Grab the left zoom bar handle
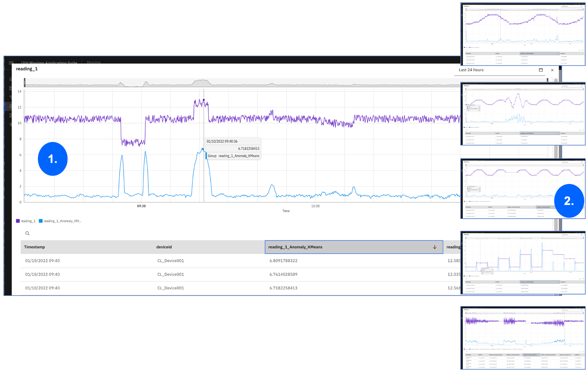588x372 pixels. (x=24, y=83)
